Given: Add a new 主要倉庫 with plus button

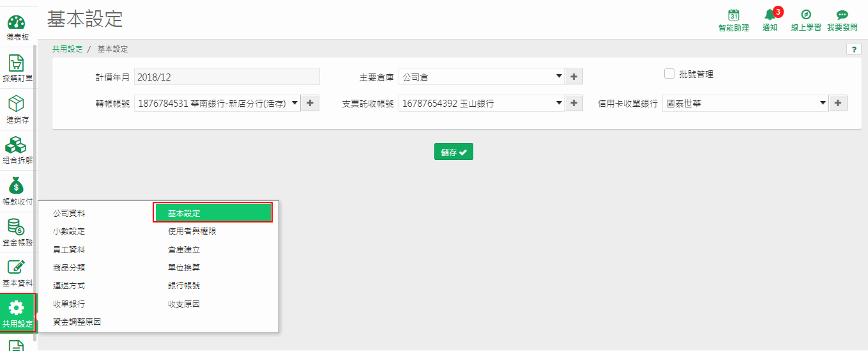Looking at the screenshot, I should 574,77.
